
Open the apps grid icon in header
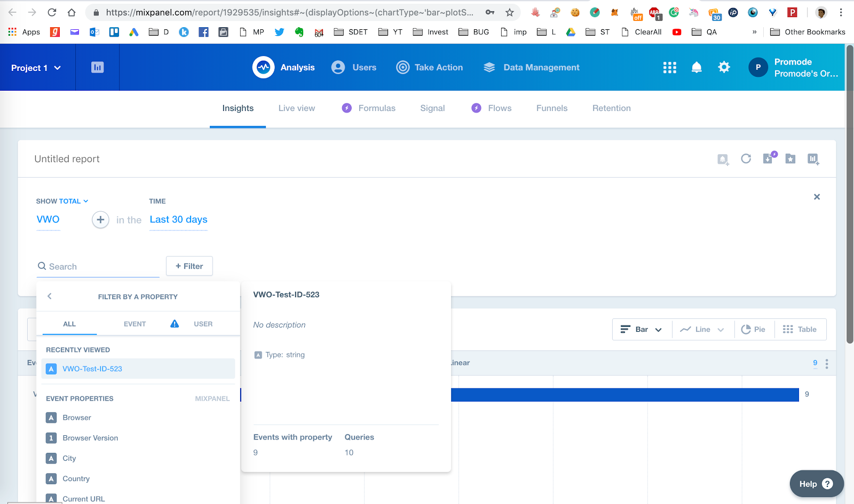669,67
